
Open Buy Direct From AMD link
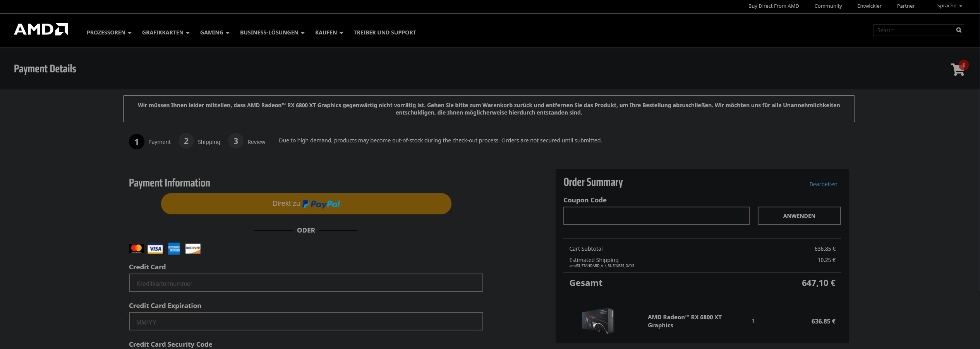[774, 6]
